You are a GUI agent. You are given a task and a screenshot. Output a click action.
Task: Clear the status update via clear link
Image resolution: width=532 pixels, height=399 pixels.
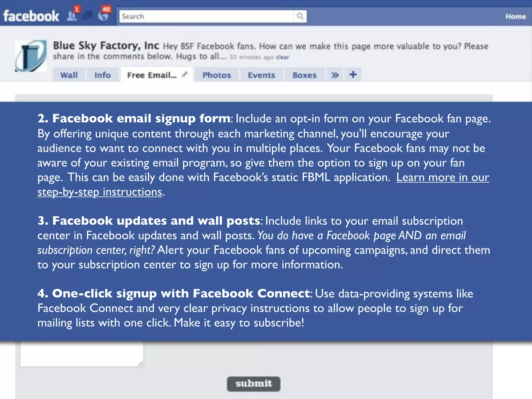[282, 57]
